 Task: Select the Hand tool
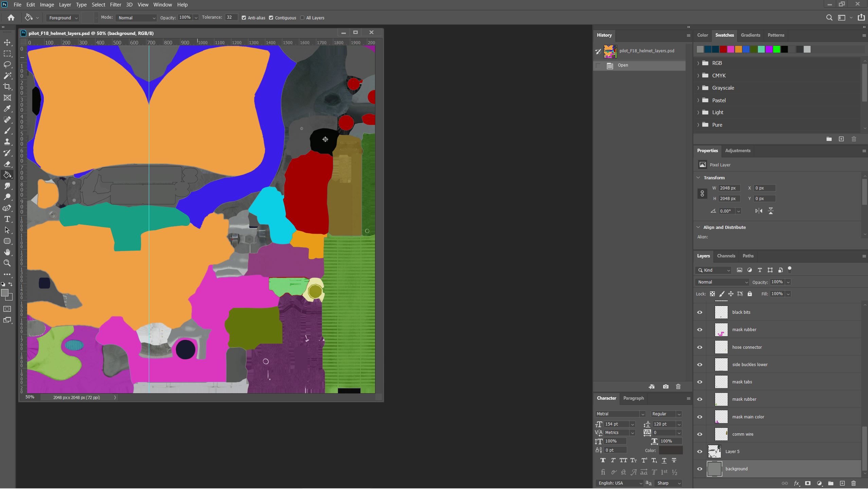7,252
